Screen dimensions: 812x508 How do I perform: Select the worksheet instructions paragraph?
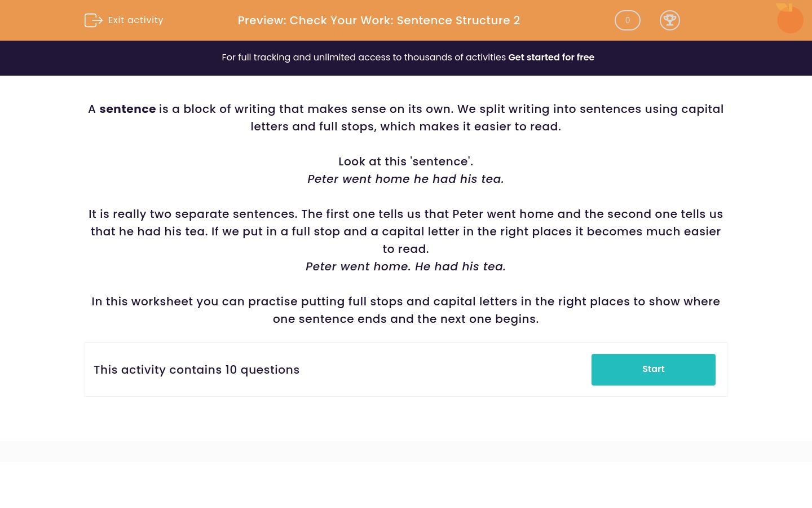(405, 310)
